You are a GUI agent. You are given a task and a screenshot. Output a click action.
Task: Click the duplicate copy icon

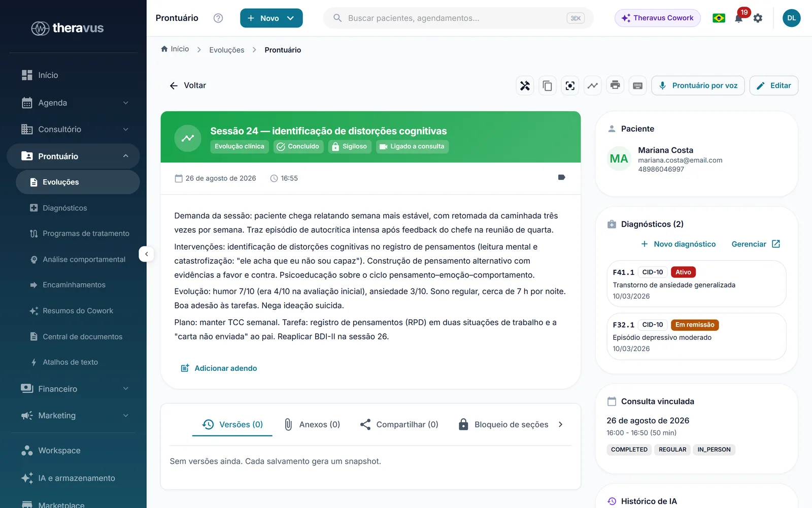coord(548,85)
